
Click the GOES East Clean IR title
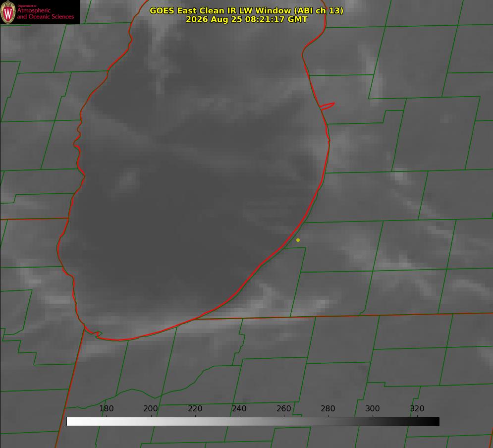coord(246,10)
